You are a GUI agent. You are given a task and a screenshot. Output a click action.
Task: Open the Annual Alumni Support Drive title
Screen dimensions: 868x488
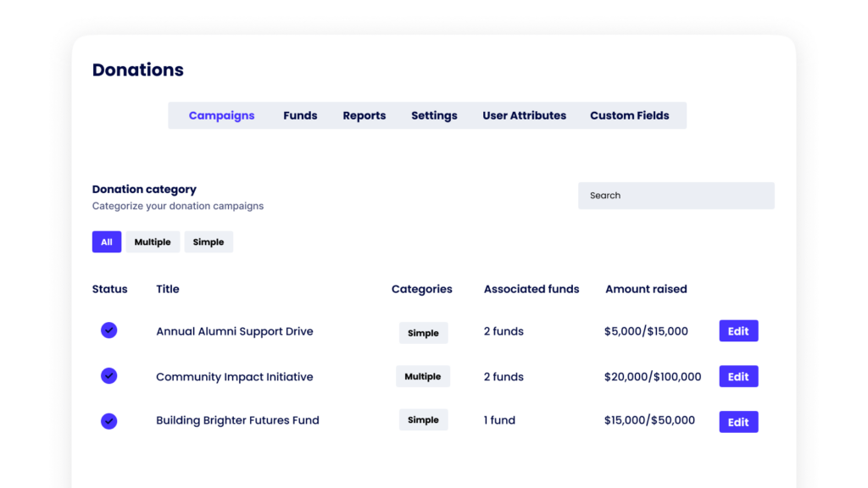click(234, 331)
